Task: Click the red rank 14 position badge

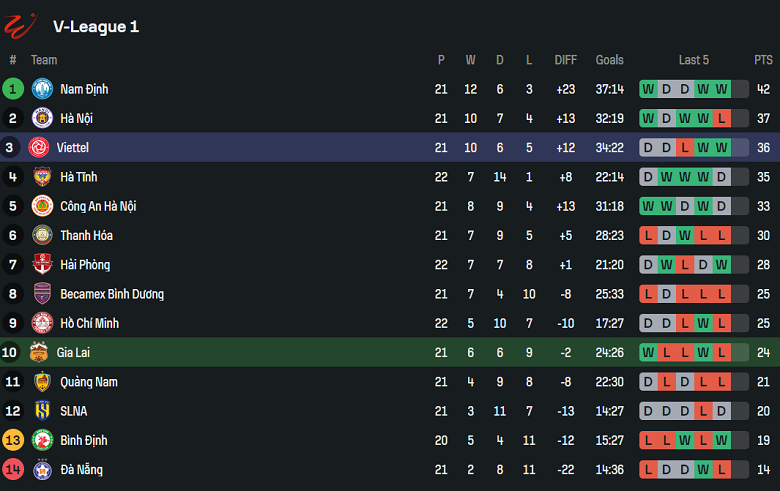Action: [x=13, y=470]
